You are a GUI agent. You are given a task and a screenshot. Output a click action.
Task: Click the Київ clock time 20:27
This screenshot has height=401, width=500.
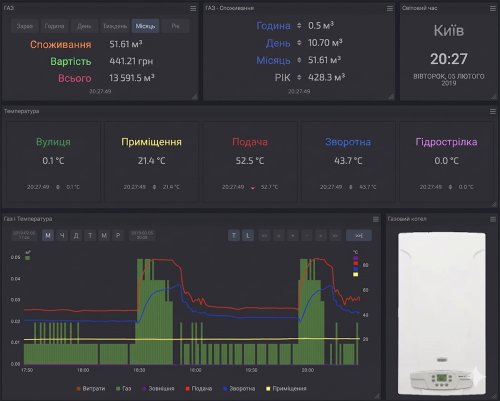(x=449, y=59)
